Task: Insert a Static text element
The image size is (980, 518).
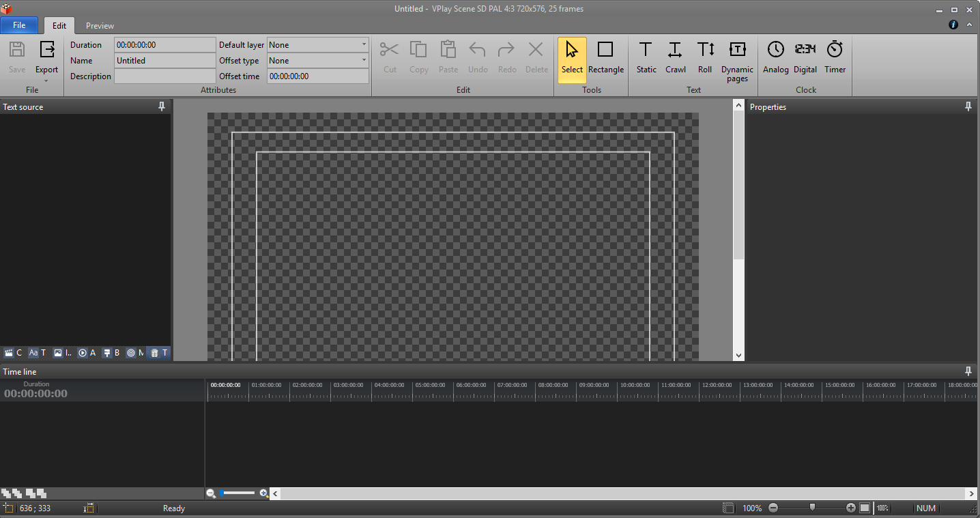Action: point(646,57)
